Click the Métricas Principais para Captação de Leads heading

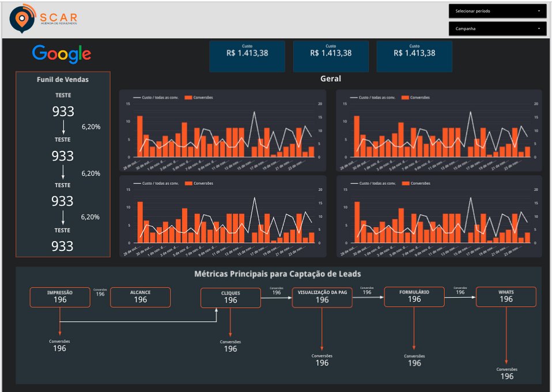(x=277, y=274)
